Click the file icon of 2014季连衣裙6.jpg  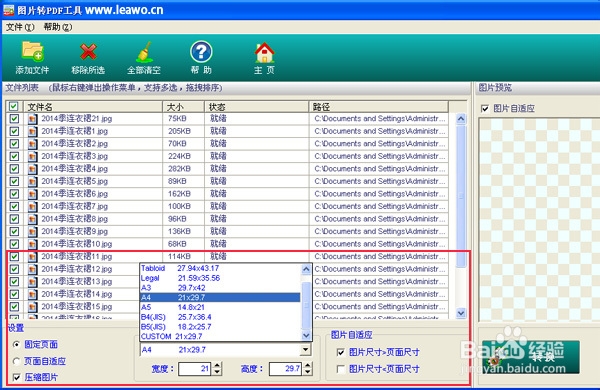pos(33,194)
